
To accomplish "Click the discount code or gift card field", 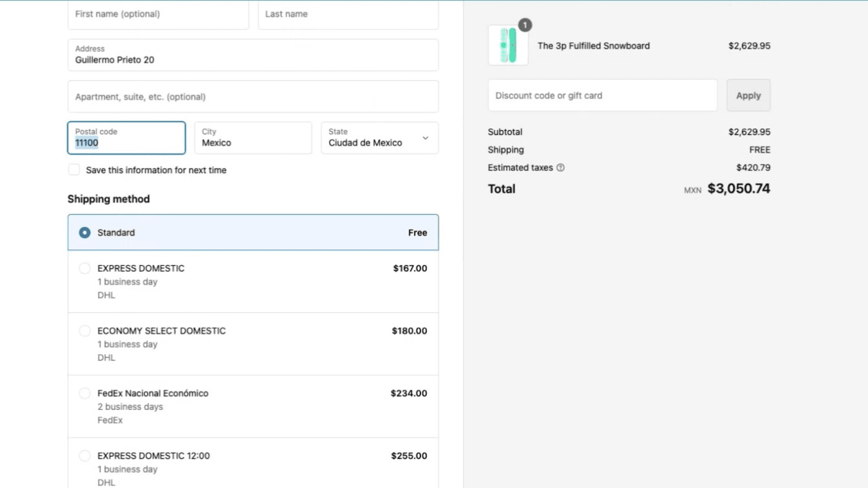I will (x=602, y=95).
